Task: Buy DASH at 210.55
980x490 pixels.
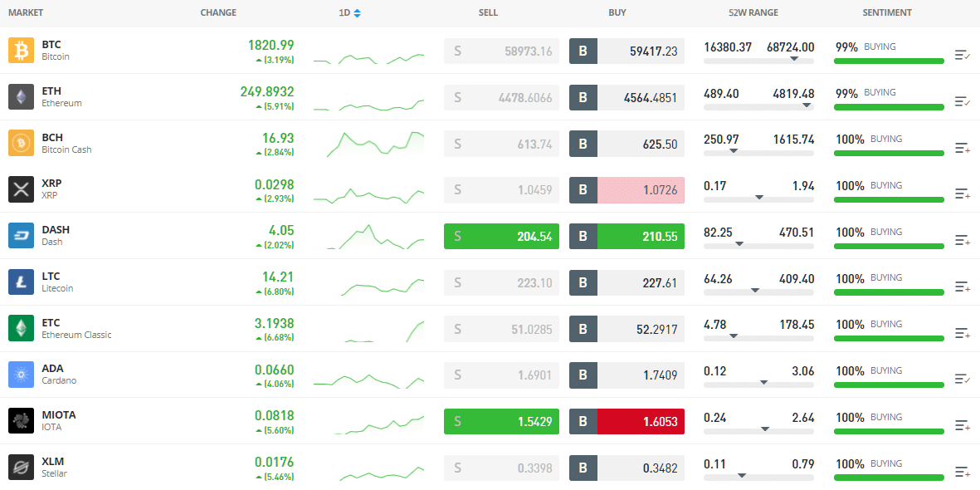Action: (x=627, y=237)
